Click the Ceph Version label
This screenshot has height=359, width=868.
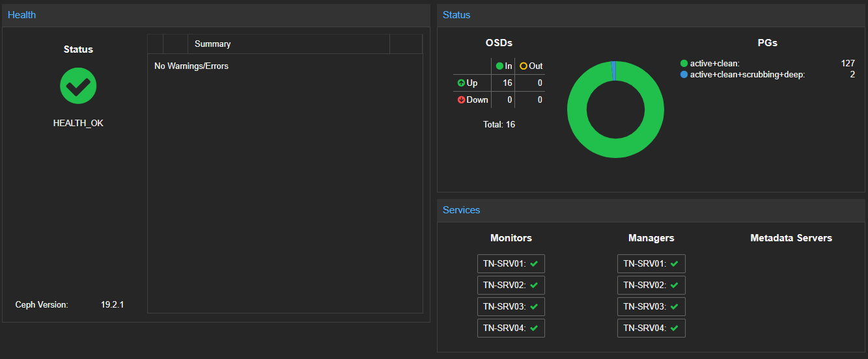[x=42, y=304]
